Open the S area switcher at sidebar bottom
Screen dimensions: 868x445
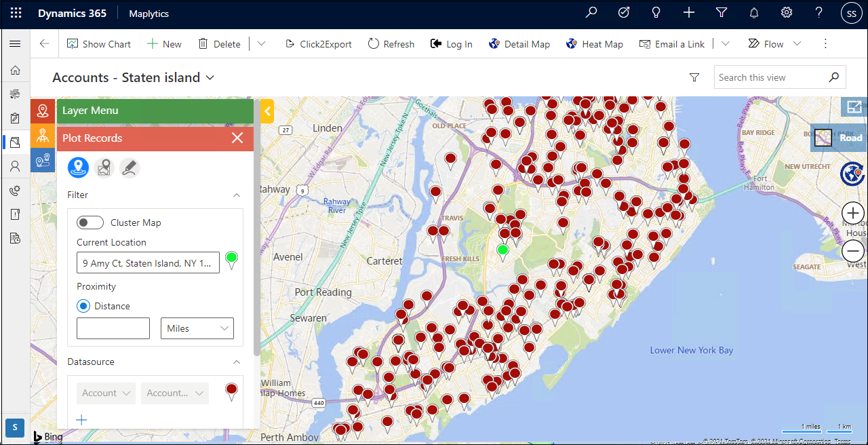(15, 427)
